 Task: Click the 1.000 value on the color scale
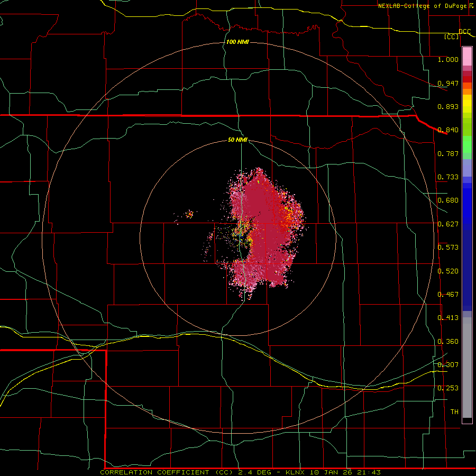pyautogui.click(x=448, y=59)
